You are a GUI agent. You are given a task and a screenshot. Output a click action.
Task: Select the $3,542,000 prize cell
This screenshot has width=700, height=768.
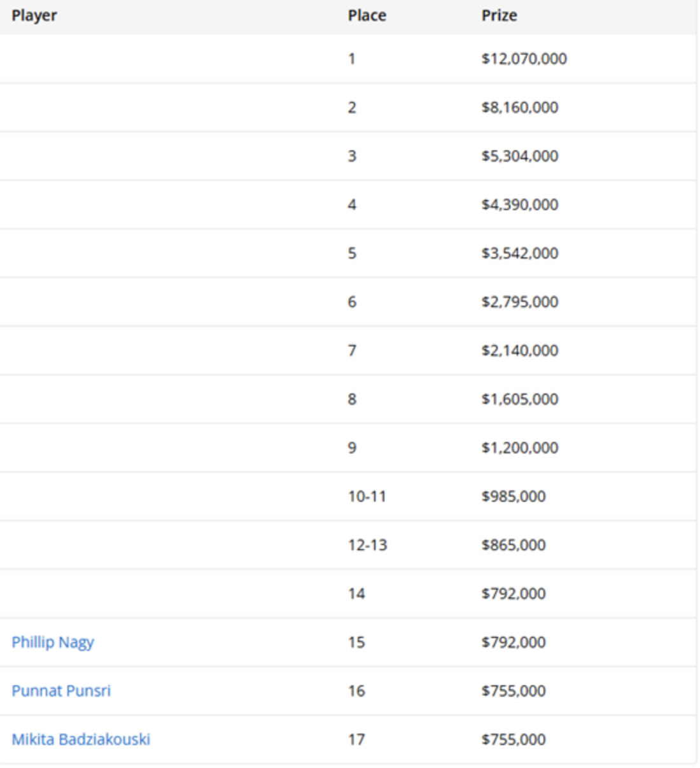519,253
